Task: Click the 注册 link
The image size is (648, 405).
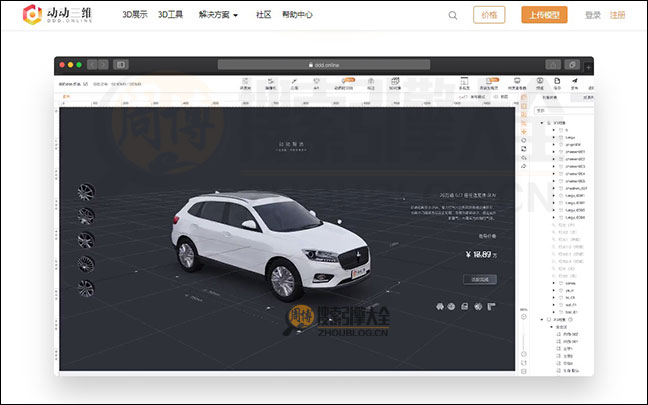Action: (617, 15)
